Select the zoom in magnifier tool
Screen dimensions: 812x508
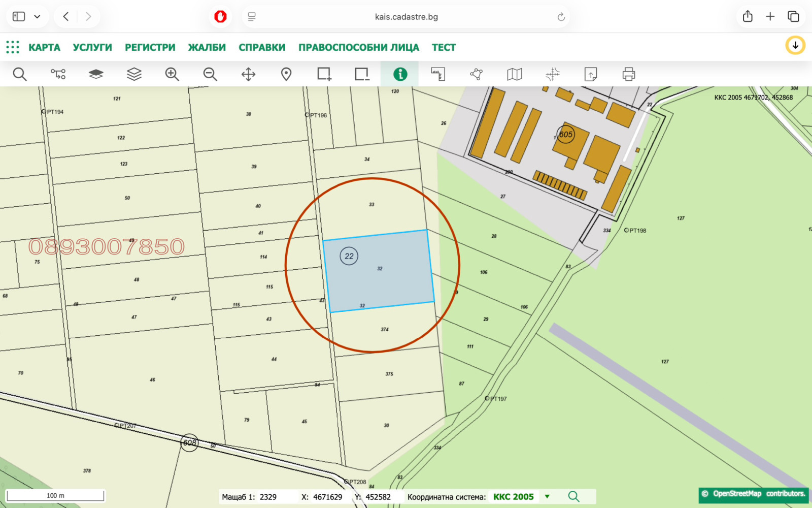click(172, 74)
